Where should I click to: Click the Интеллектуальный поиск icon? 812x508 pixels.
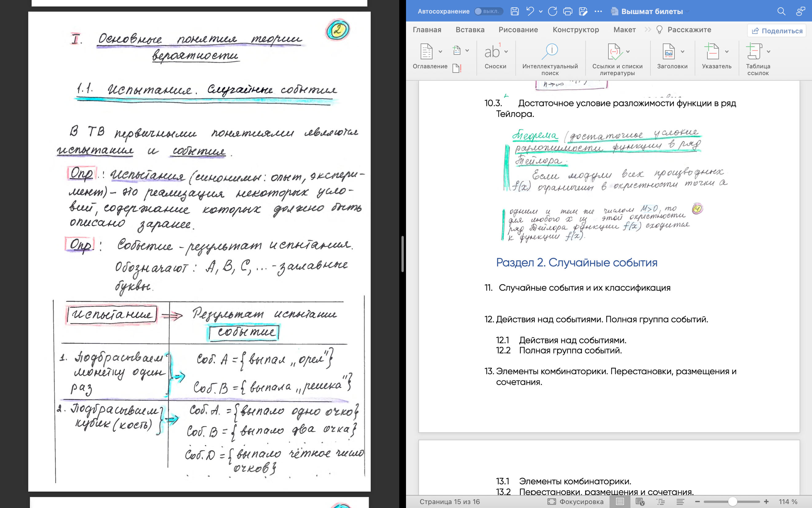pos(550,51)
